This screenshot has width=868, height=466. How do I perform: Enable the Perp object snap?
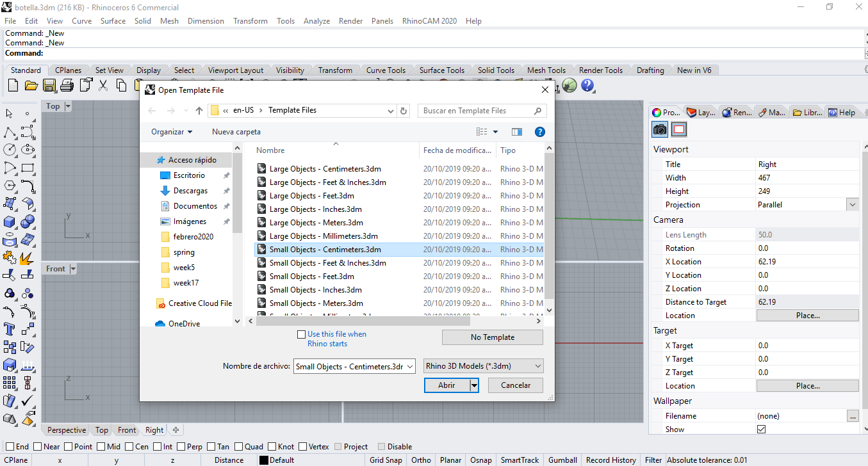click(x=181, y=447)
